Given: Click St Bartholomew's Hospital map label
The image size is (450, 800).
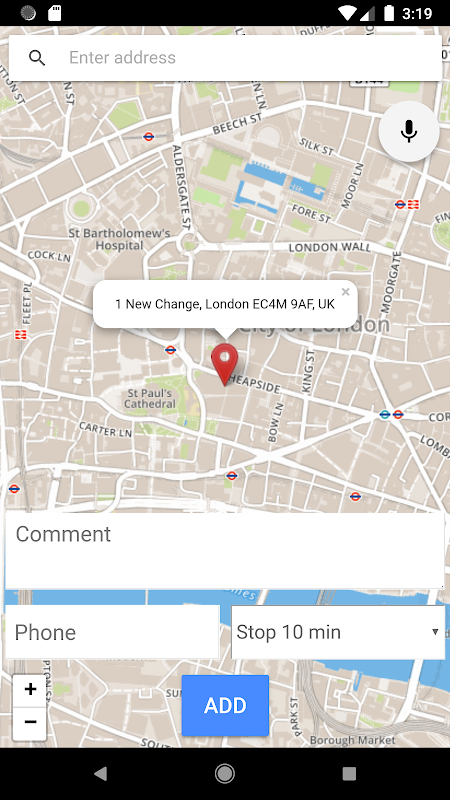Looking at the screenshot, I should click(x=119, y=239).
